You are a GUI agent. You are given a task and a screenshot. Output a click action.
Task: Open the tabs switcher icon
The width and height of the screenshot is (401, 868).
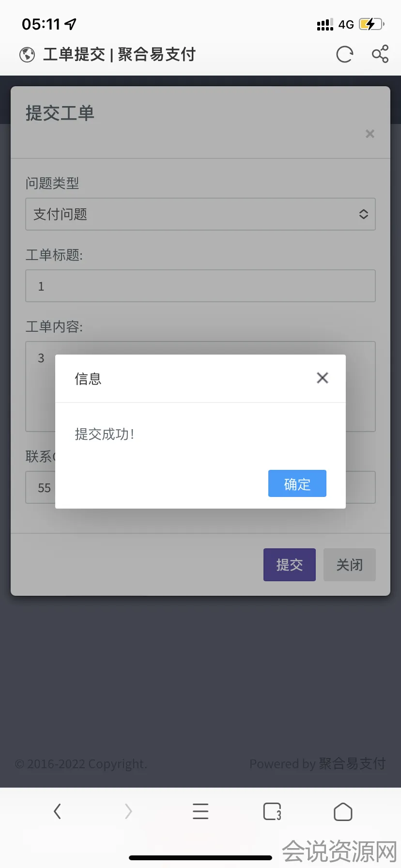point(272,811)
